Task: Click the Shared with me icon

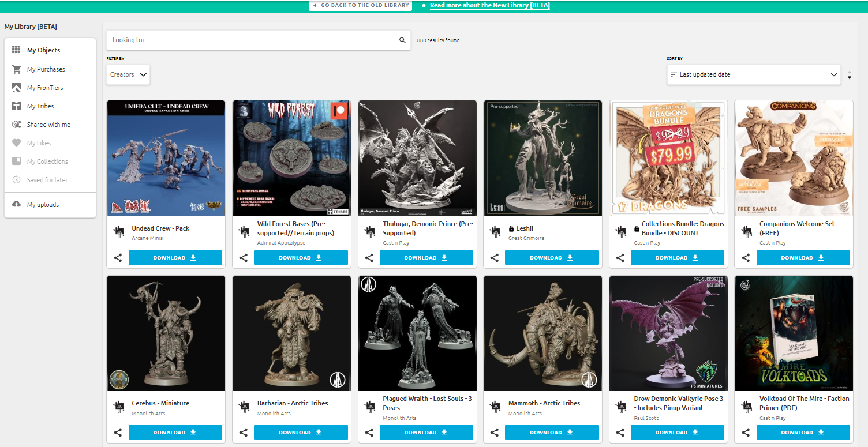Action: (16, 125)
